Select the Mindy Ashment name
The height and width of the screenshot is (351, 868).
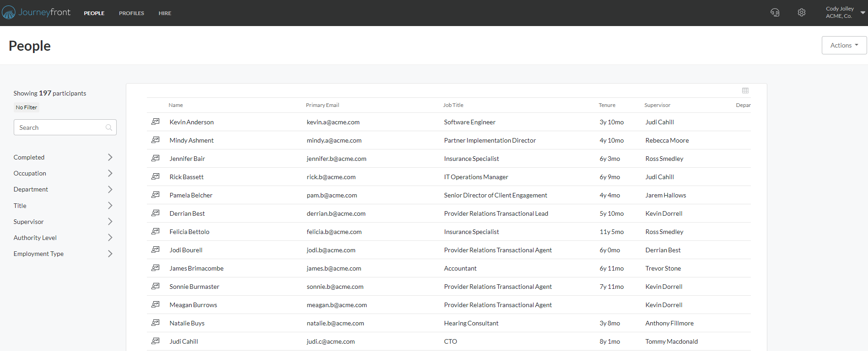click(x=192, y=140)
